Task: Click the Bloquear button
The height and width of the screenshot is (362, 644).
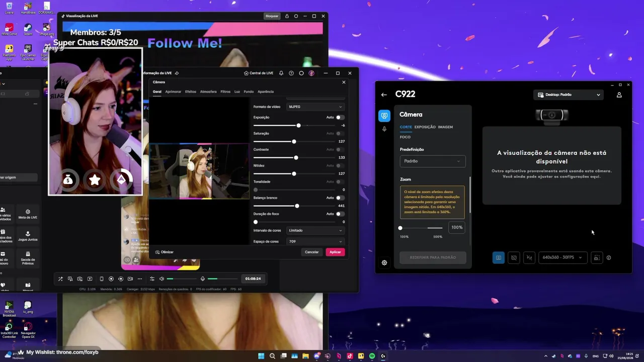Action: (x=272, y=16)
